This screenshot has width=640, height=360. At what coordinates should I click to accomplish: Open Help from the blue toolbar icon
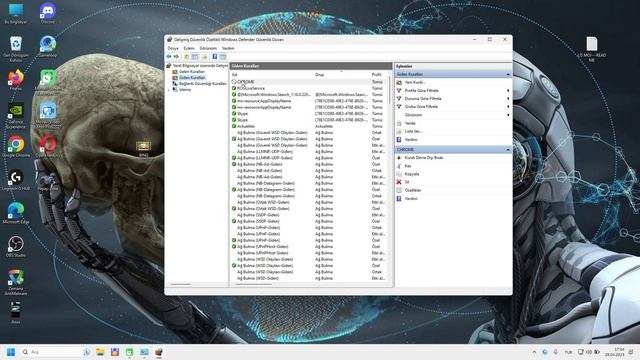pyautogui.click(x=215, y=56)
